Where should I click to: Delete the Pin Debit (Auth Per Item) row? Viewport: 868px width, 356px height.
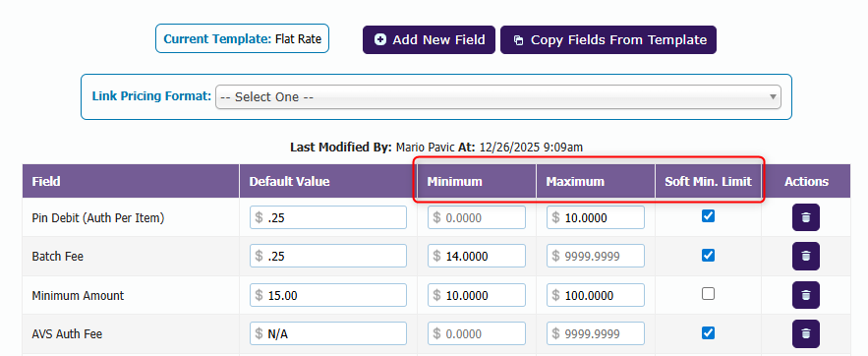tap(805, 217)
